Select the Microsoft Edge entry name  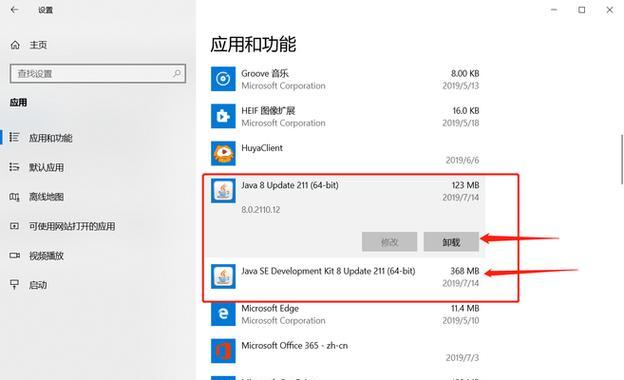click(x=270, y=308)
